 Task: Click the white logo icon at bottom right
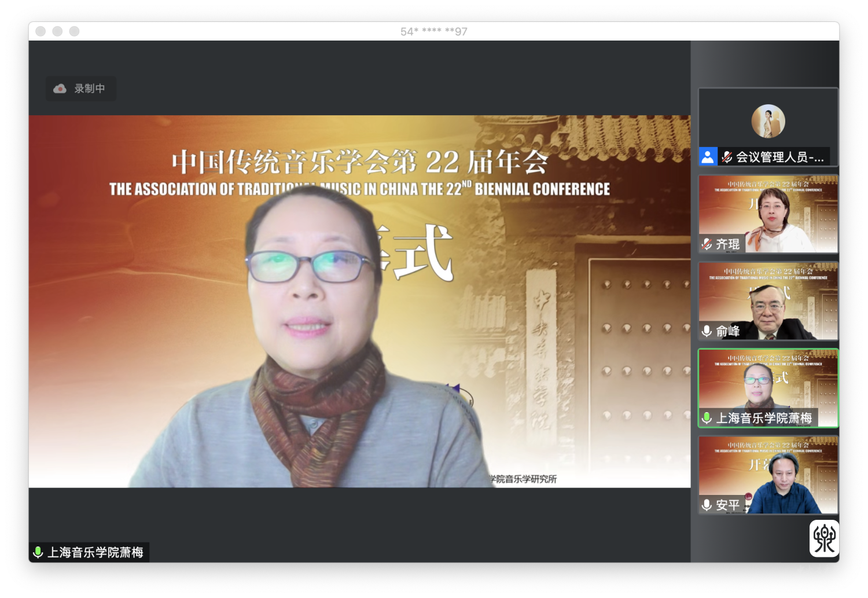824,538
